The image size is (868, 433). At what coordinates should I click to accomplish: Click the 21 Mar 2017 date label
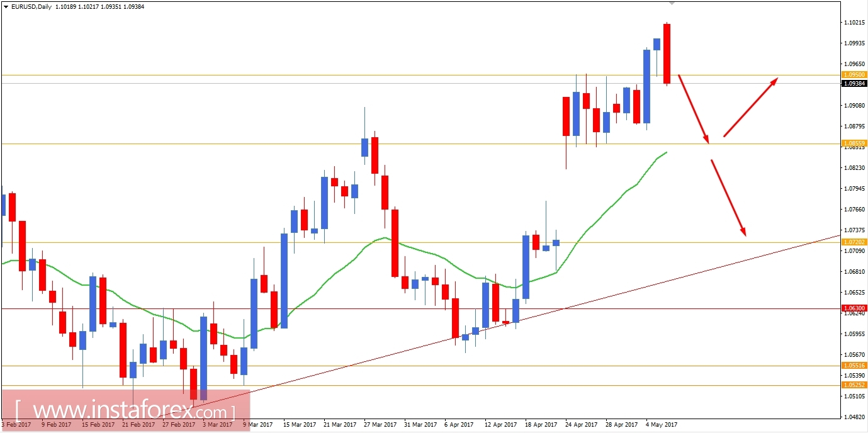point(341,425)
